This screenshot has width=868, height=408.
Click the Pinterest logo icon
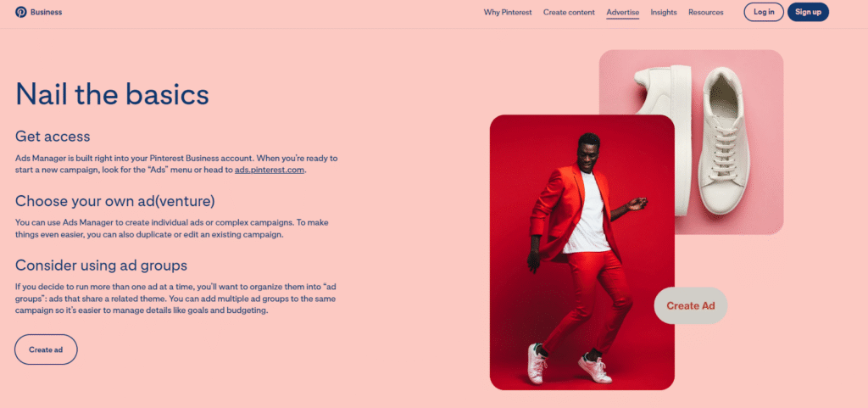point(21,12)
